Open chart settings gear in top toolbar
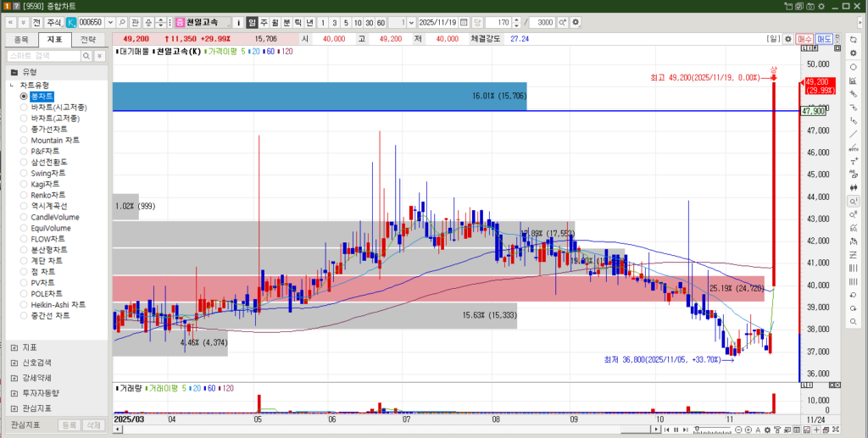The image size is (868, 438). pyautogui.click(x=576, y=22)
